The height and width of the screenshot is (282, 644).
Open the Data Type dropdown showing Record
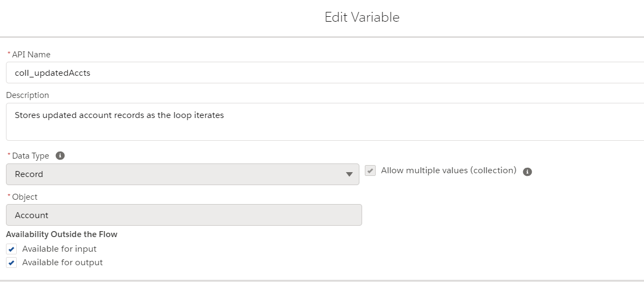pyautogui.click(x=182, y=174)
